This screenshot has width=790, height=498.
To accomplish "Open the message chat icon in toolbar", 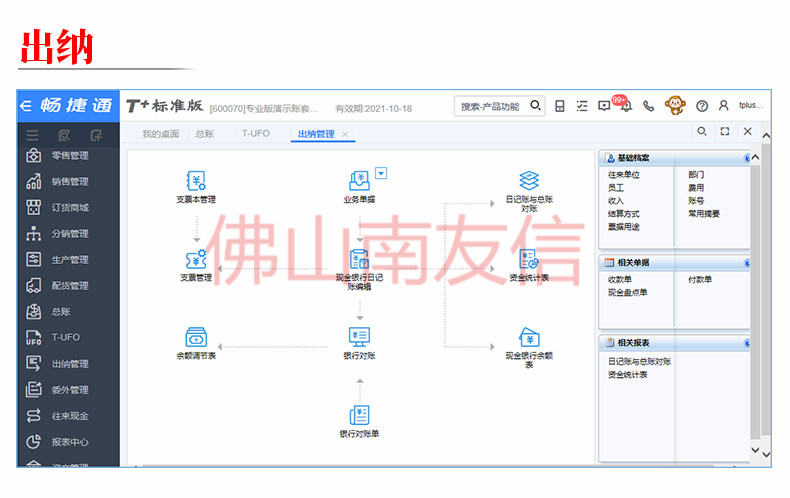I will coord(604,106).
